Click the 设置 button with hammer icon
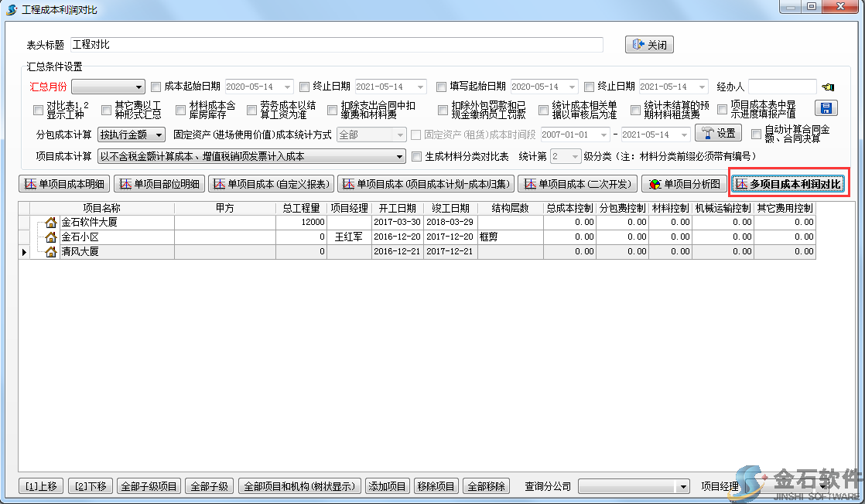Viewport: 865px width, 504px height. click(x=718, y=134)
